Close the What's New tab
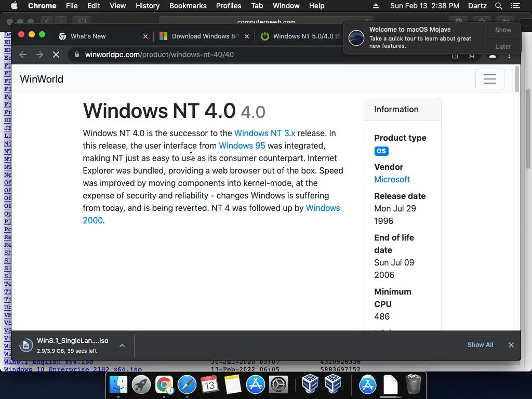This screenshot has width=532, height=399. [145, 36]
